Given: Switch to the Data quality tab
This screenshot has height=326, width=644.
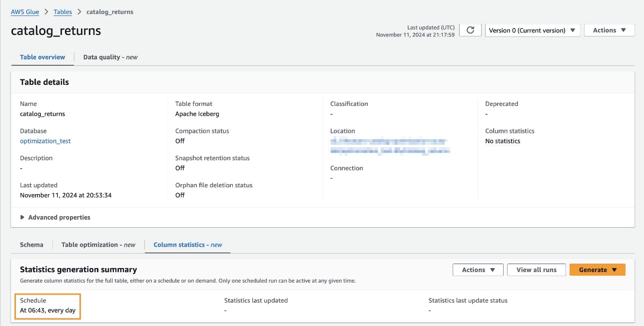Looking at the screenshot, I should (x=110, y=57).
